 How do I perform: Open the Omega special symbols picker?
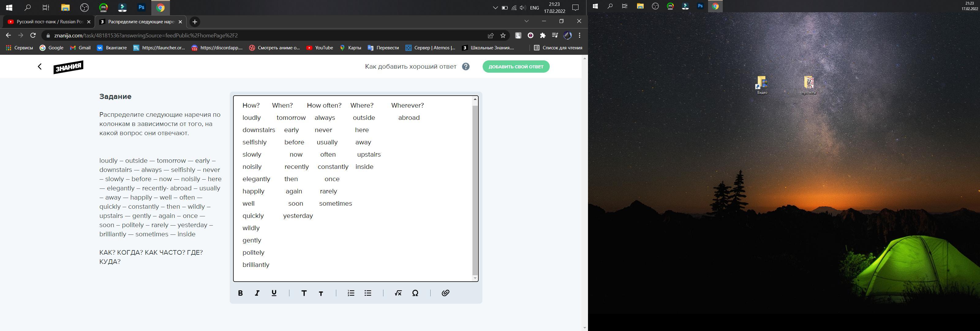pos(415,293)
